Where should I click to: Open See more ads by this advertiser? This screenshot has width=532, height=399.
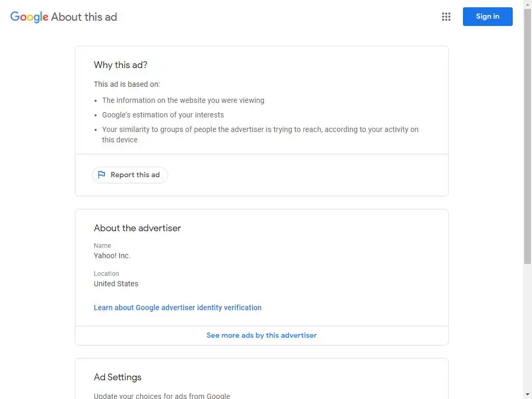(x=261, y=336)
